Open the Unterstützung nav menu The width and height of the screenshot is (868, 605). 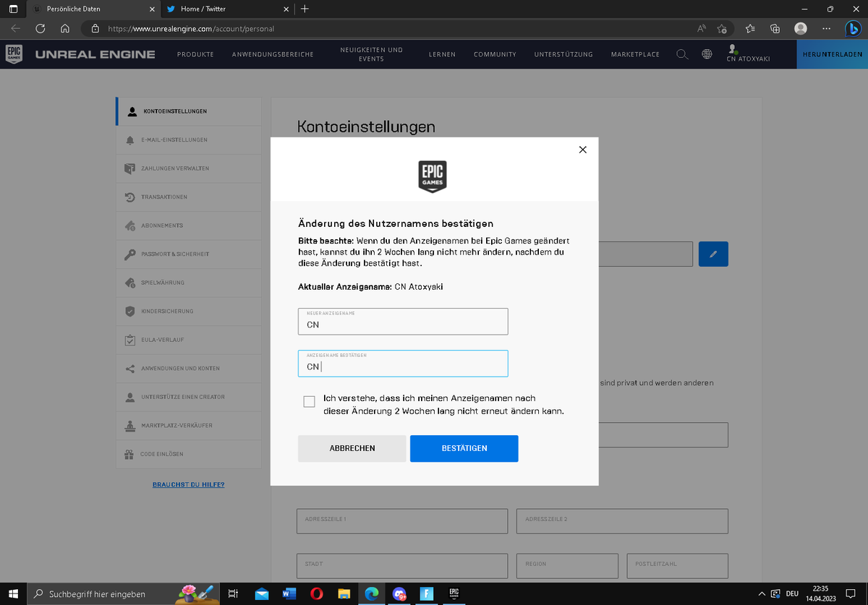[x=563, y=54]
